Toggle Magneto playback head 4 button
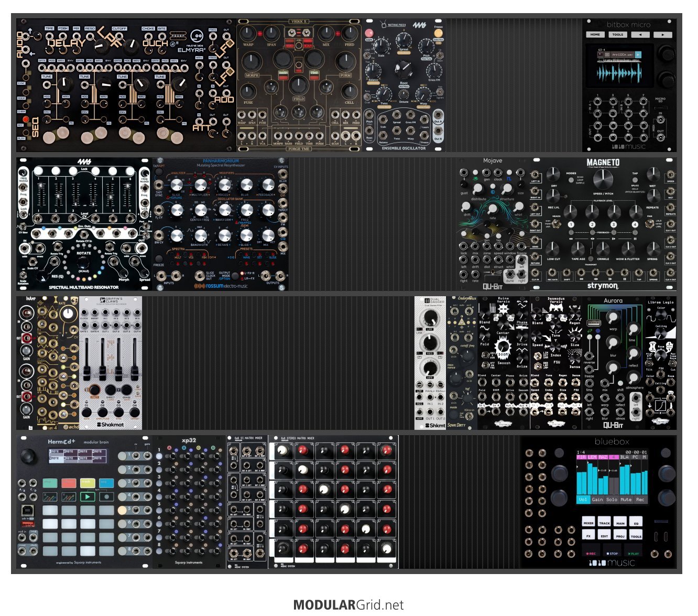This screenshot has height=616, width=698. coord(635,224)
